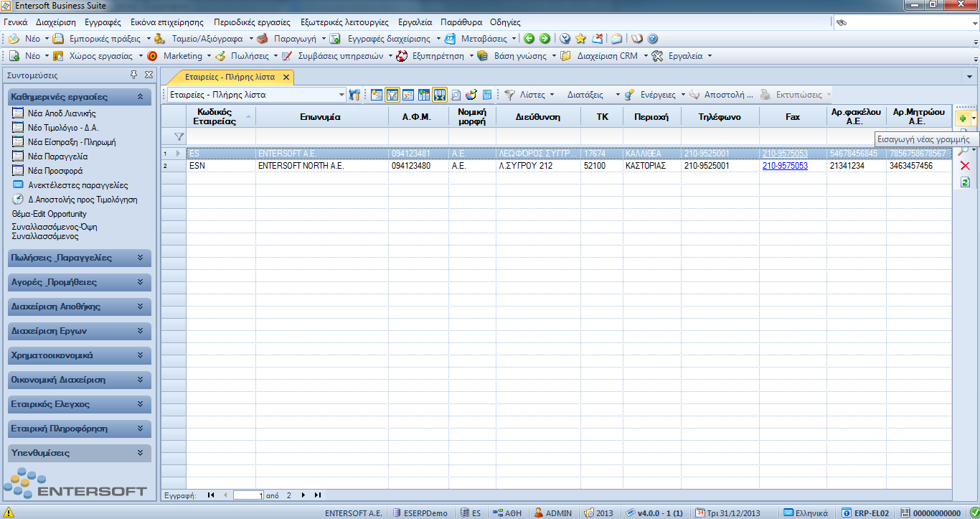Toggle the highlighted auto-fit columns icon
980x519 pixels.
(440, 94)
